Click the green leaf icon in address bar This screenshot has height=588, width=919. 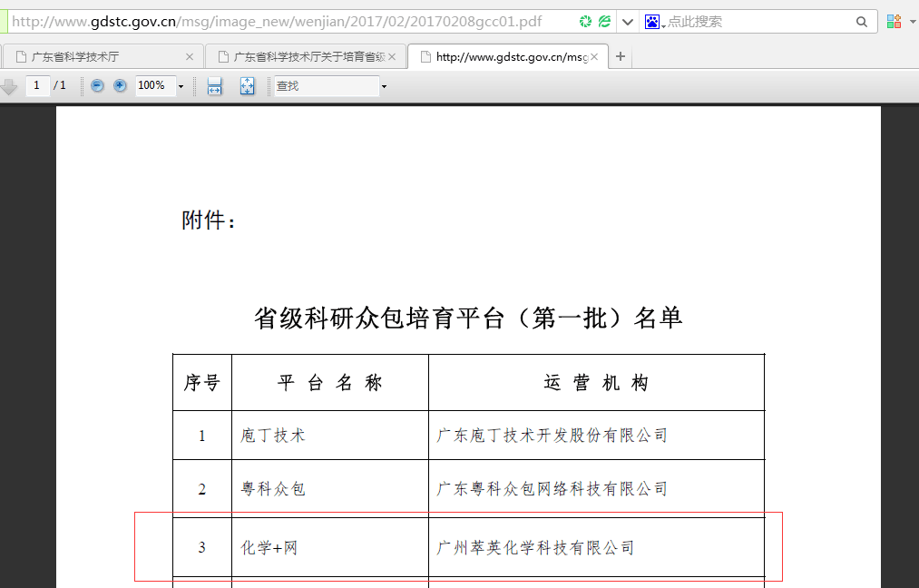click(x=604, y=21)
